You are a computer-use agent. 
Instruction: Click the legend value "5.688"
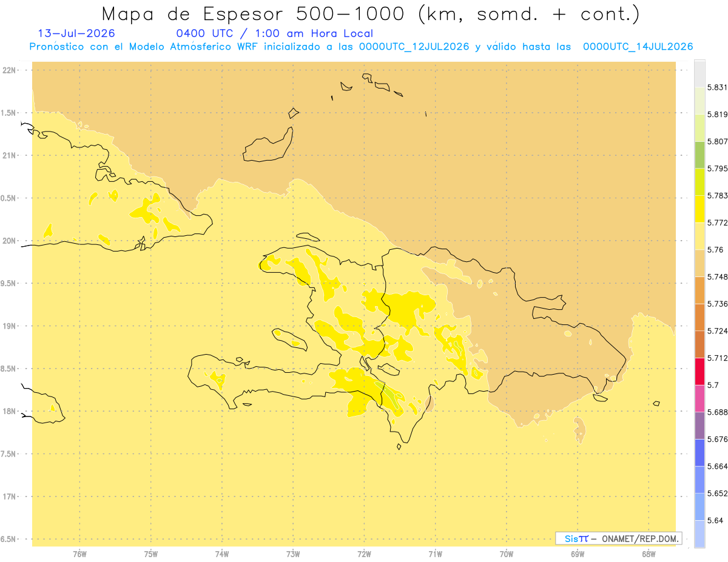coord(718,412)
